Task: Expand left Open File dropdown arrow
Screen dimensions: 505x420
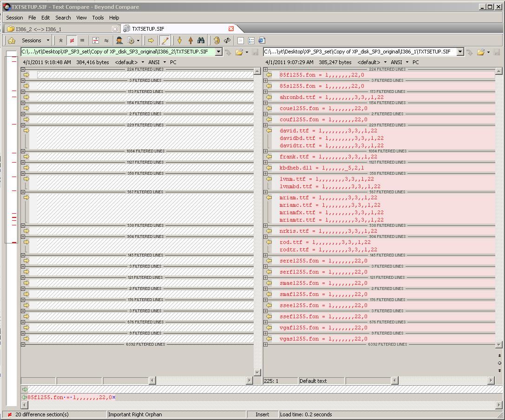Action: [247, 52]
